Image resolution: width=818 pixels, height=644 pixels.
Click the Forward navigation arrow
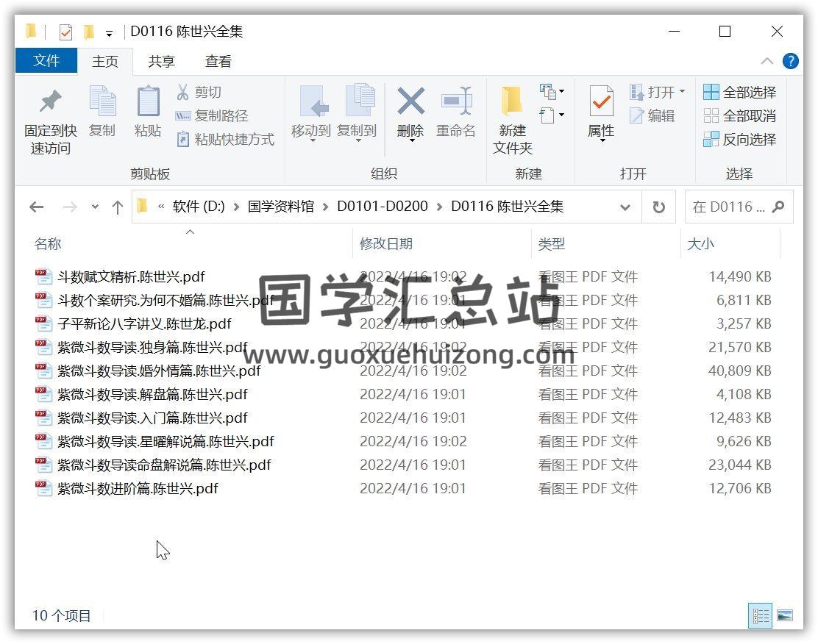point(70,207)
